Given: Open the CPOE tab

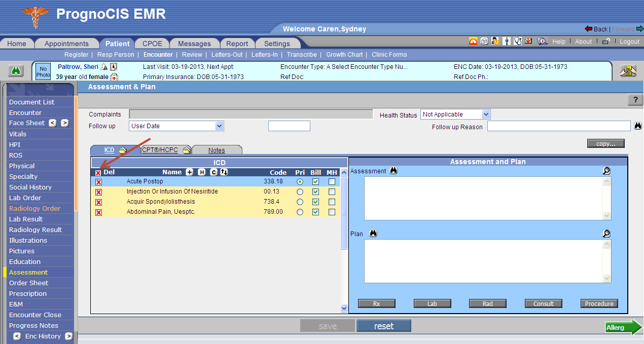Looking at the screenshot, I should point(152,44).
